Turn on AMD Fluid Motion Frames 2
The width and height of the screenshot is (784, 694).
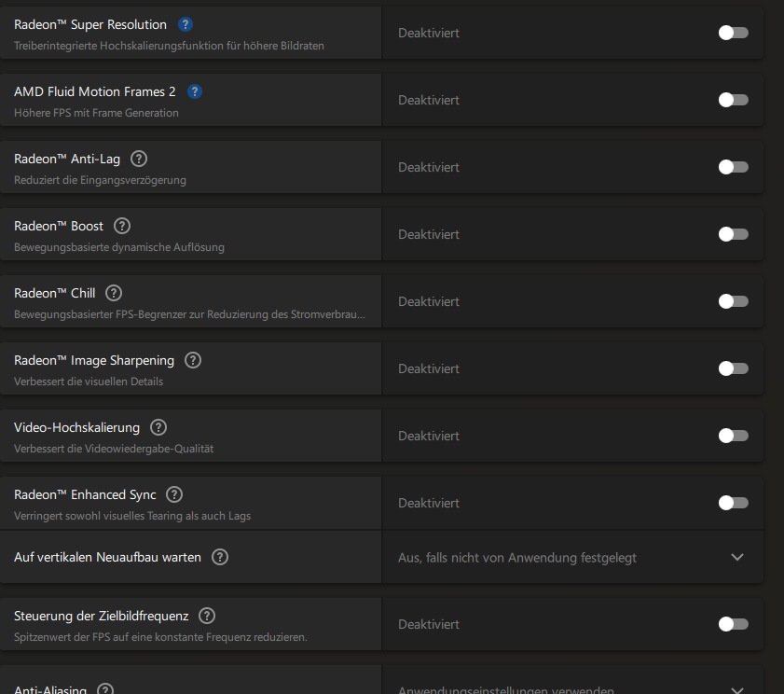click(734, 100)
